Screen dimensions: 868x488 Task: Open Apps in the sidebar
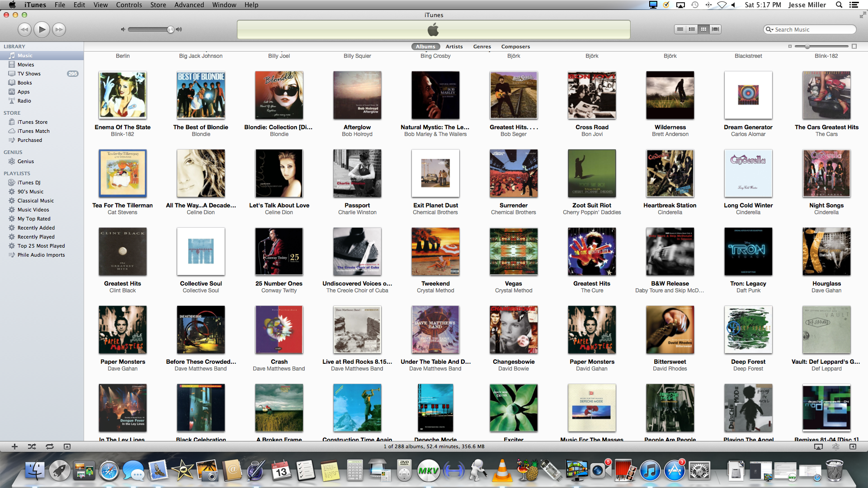coord(42,92)
